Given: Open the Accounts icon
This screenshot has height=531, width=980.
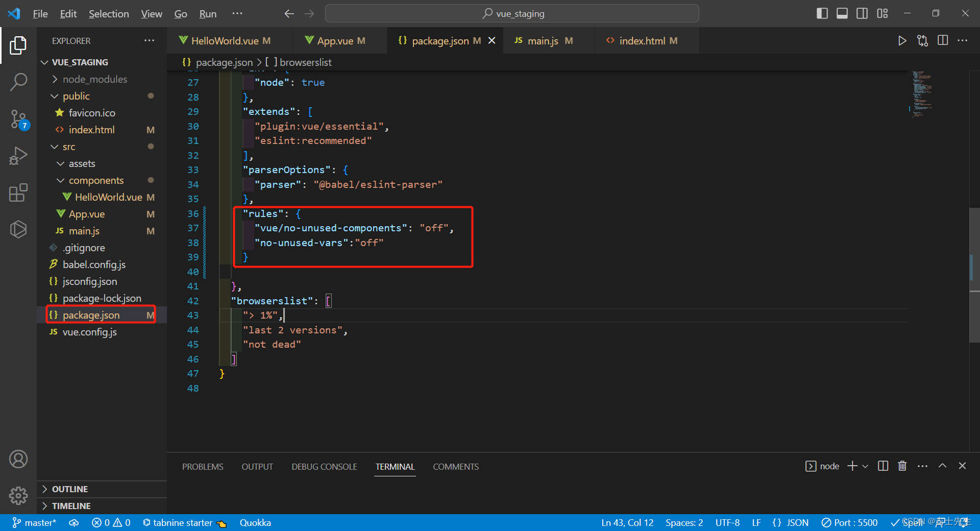Looking at the screenshot, I should pos(18,459).
